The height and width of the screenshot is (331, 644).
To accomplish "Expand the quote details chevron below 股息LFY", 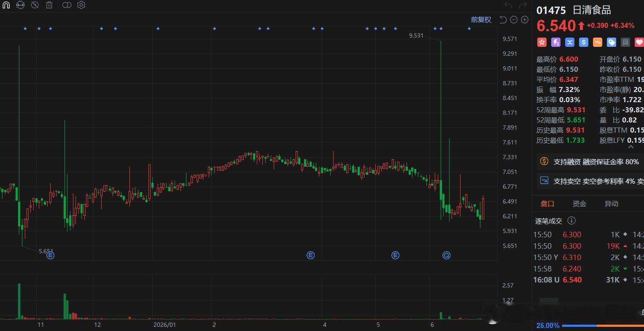I will 631,147.
